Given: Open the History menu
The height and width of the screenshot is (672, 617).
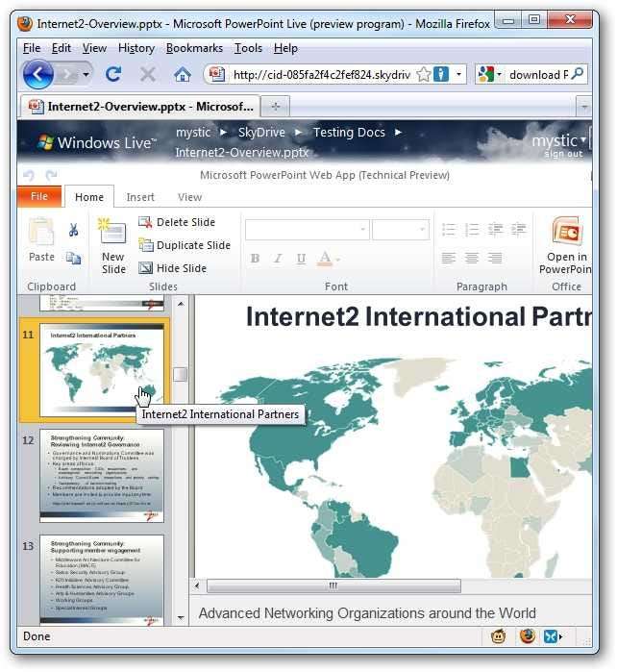Looking at the screenshot, I should tap(136, 48).
